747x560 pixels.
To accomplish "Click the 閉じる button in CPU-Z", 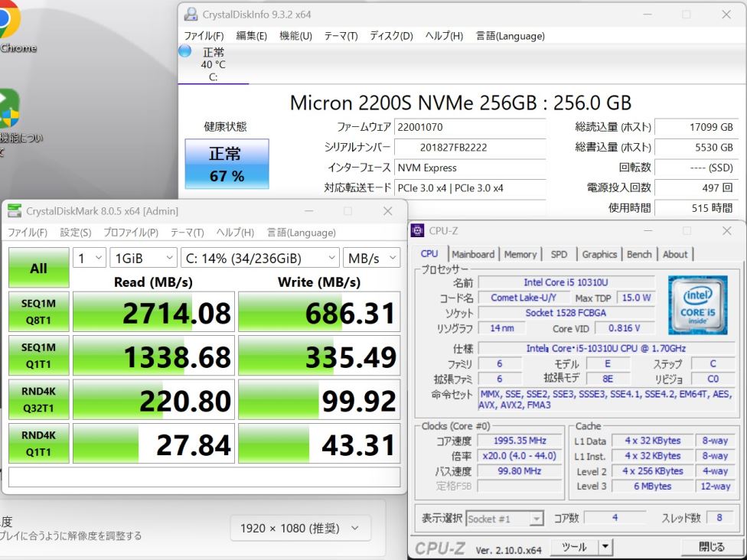I will [711, 547].
